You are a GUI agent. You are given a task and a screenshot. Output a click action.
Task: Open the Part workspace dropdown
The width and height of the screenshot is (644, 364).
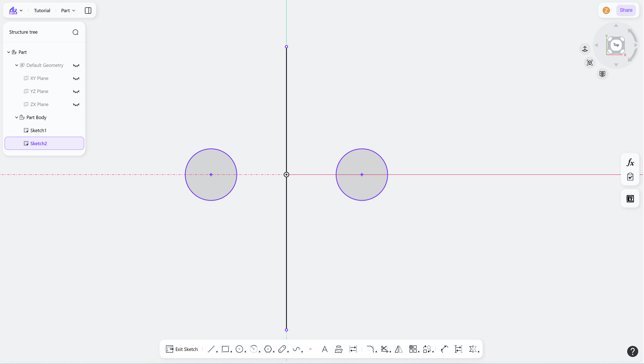pos(68,11)
